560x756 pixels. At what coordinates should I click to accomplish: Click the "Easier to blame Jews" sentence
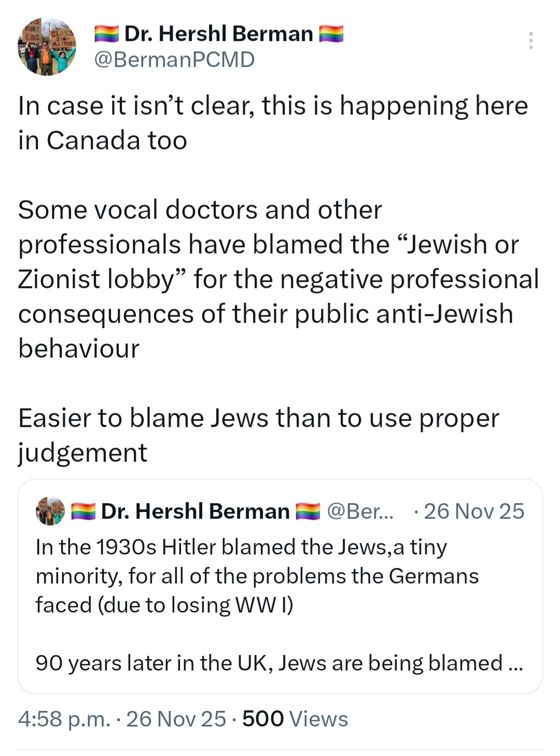coord(258,435)
